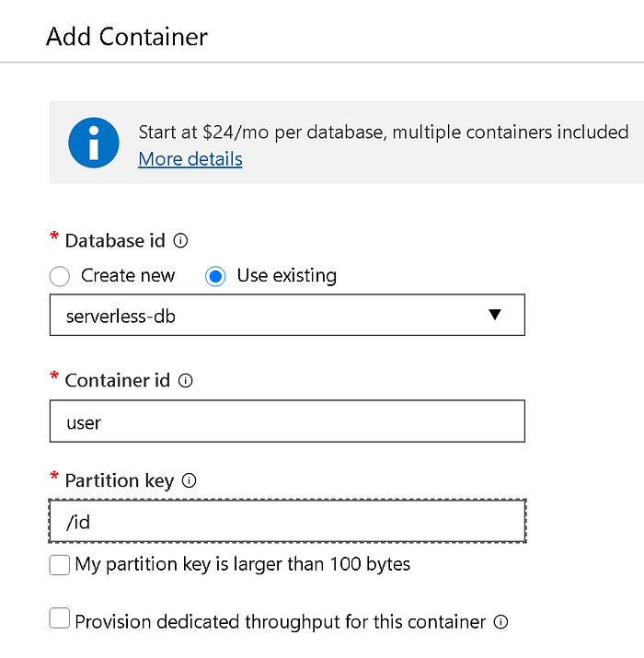Click the Create new label text
The image size is (644, 658).
tap(128, 276)
